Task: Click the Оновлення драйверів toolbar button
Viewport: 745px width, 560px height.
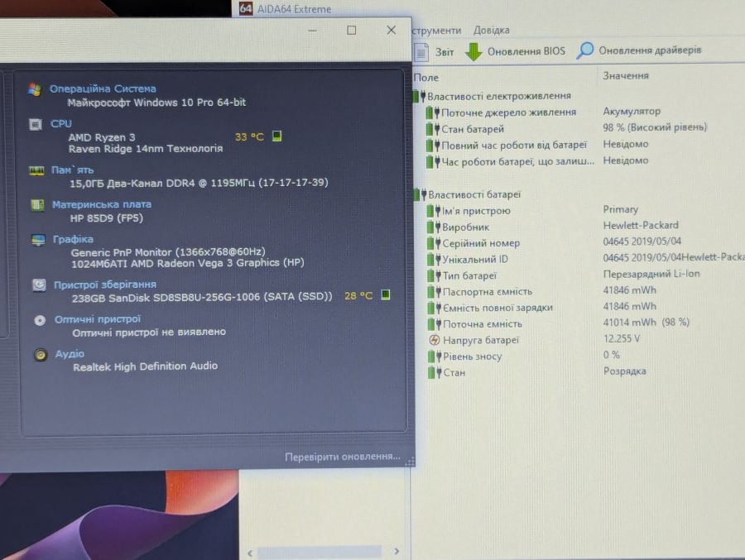Action: [x=639, y=50]
